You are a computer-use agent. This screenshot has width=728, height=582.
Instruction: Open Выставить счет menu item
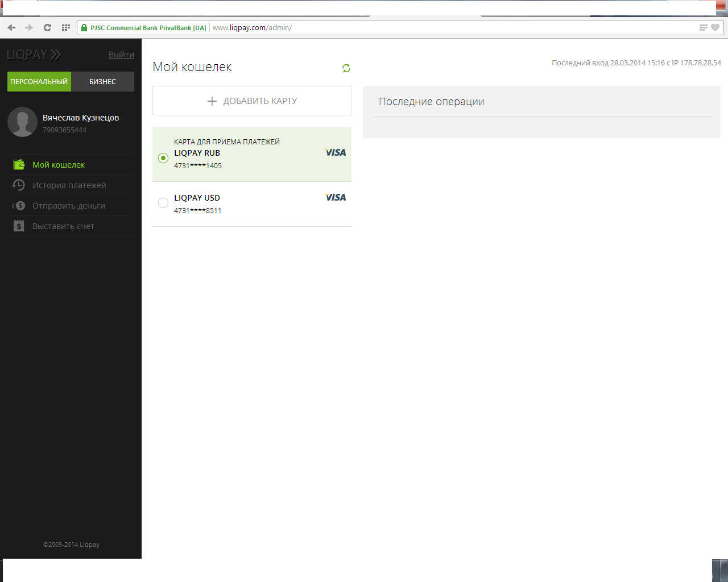coord(71,226)
